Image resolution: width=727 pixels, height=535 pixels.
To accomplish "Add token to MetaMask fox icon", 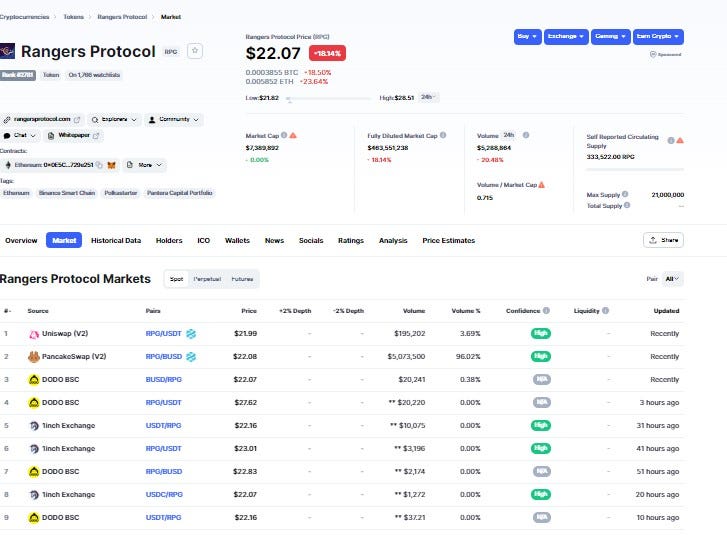I will [111, 165].
